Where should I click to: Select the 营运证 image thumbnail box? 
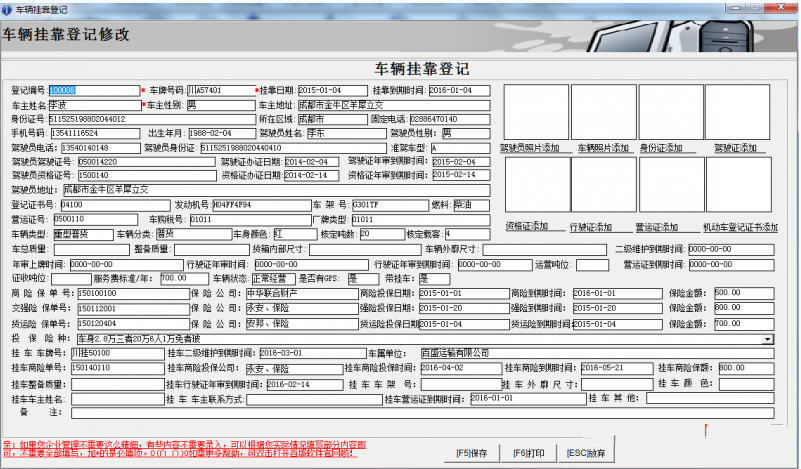point(671,184)
